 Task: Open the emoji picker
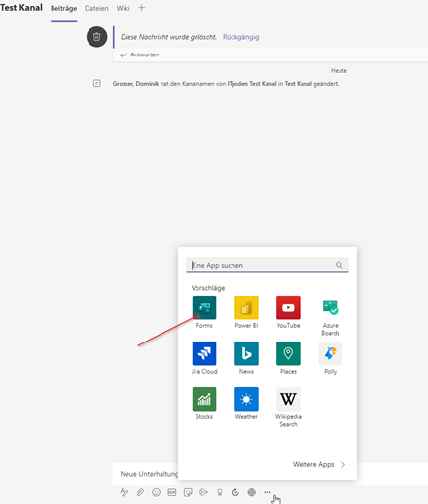pos(156,492)
